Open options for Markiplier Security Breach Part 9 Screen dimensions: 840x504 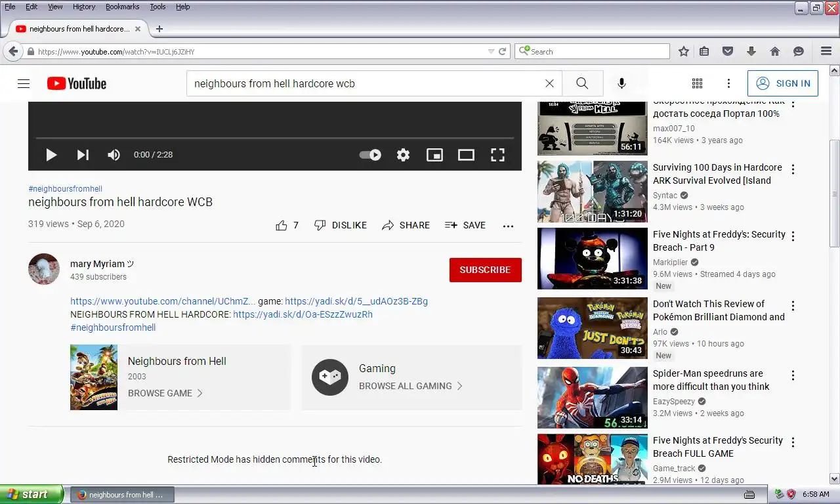[x=793, y=237]
